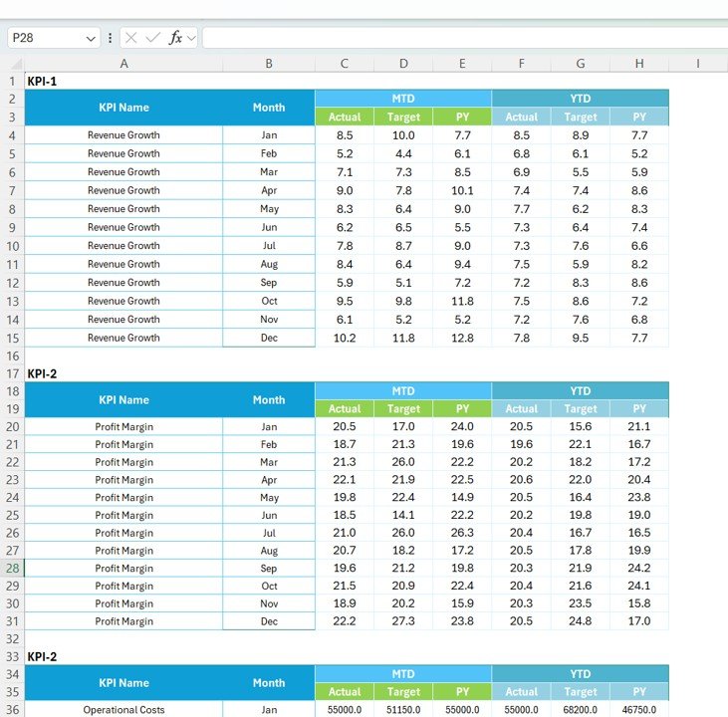Select column F header

point(522,64)
